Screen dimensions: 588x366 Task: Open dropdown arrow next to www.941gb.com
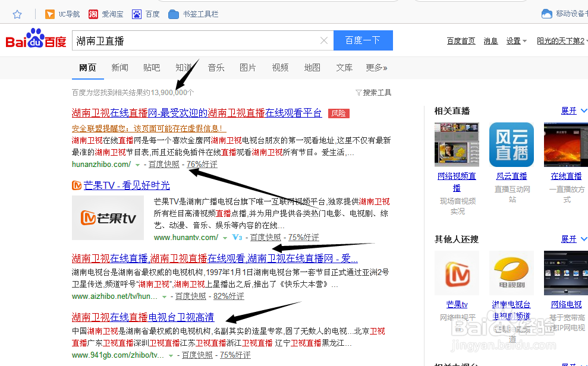[x=171, y=355]
